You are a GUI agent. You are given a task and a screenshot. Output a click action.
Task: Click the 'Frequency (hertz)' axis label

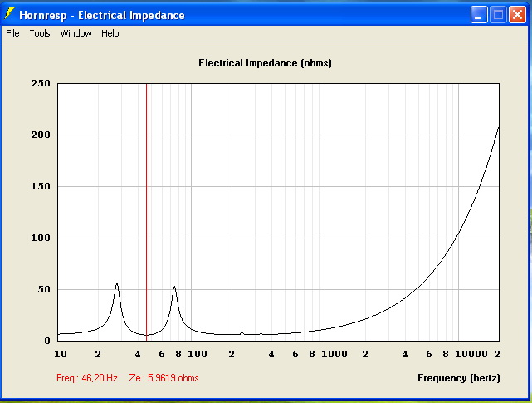tap(459, 378)
